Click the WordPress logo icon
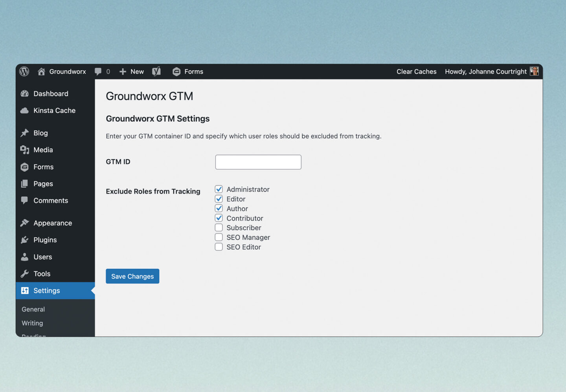 (x=24, y=71)
